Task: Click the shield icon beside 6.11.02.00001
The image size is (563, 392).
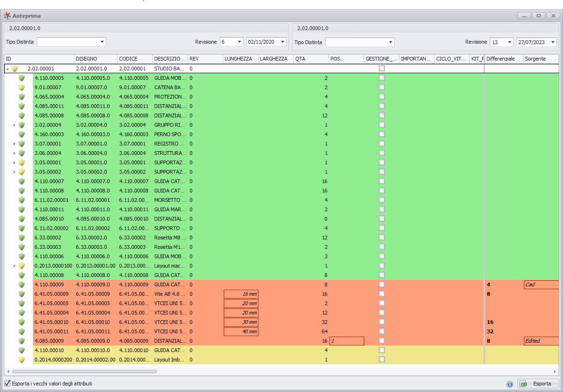Action: tap(22, 200)
